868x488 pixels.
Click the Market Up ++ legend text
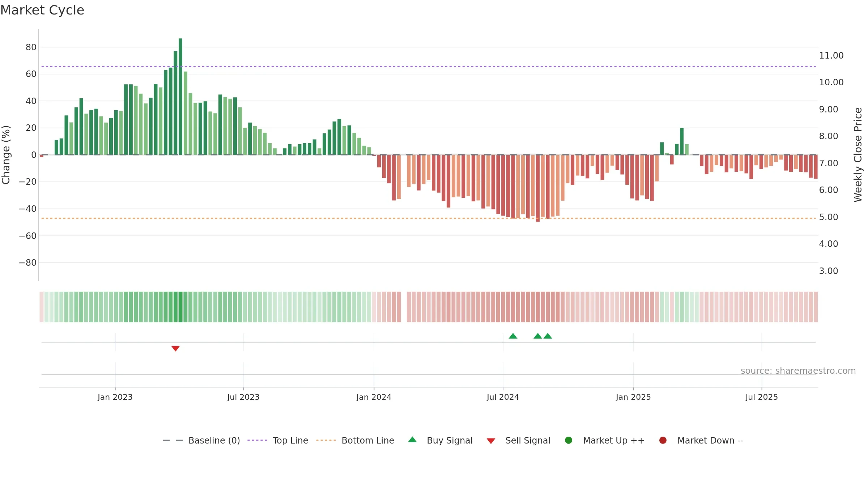tap(614, 440)
